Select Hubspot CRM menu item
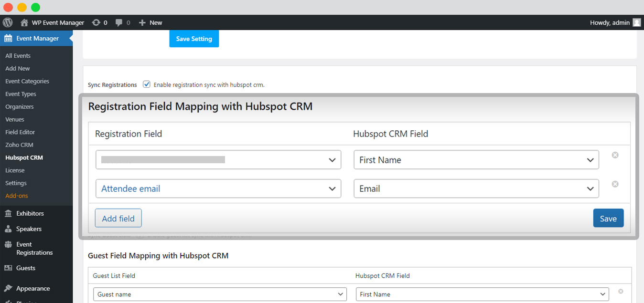This screenshot has height=303, width=644. pyautogui.click(x=24, y=157)
